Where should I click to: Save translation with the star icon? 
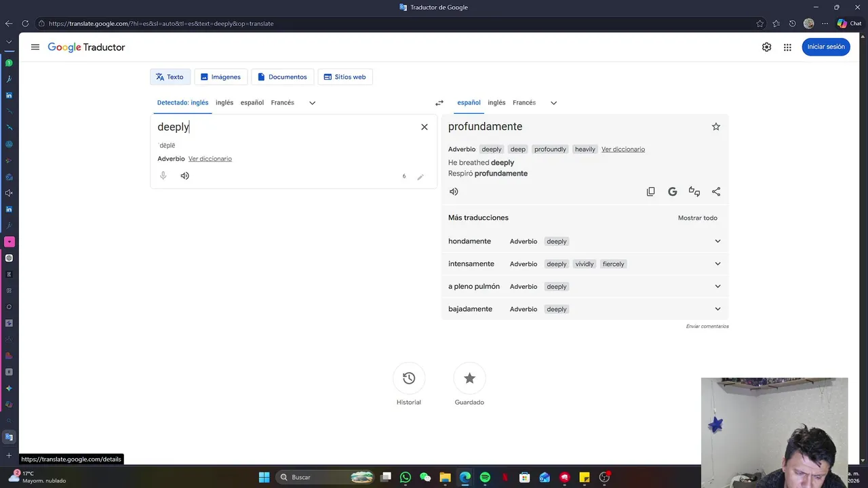[x=716, y=127]
